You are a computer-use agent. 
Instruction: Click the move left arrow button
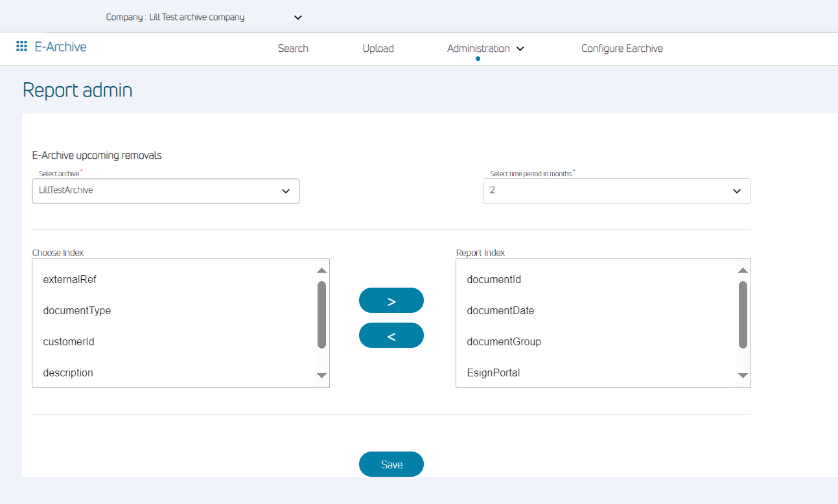[x=391, y=336]
